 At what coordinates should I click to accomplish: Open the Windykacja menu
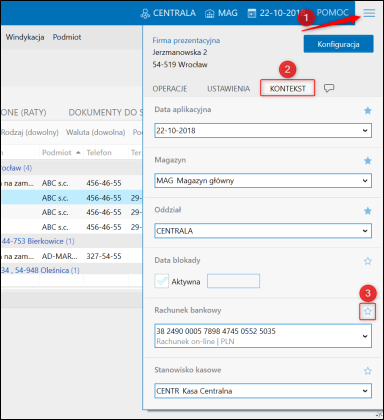[25, 37]
